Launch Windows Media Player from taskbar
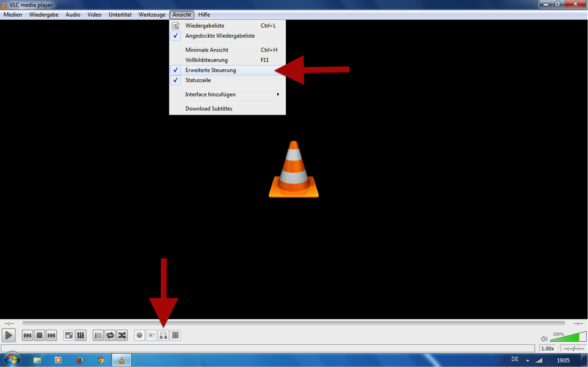This screenshot has width=588, height=367. (x=58, y=360)
